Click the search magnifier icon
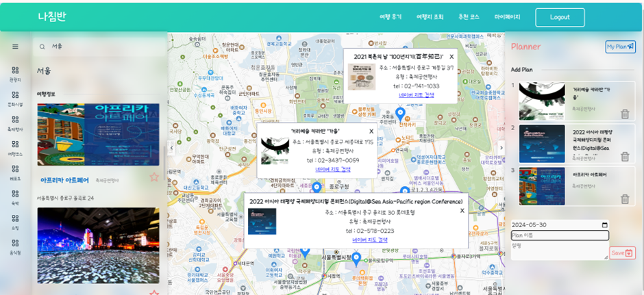This screenshot has height=295, width=644. 42,47
